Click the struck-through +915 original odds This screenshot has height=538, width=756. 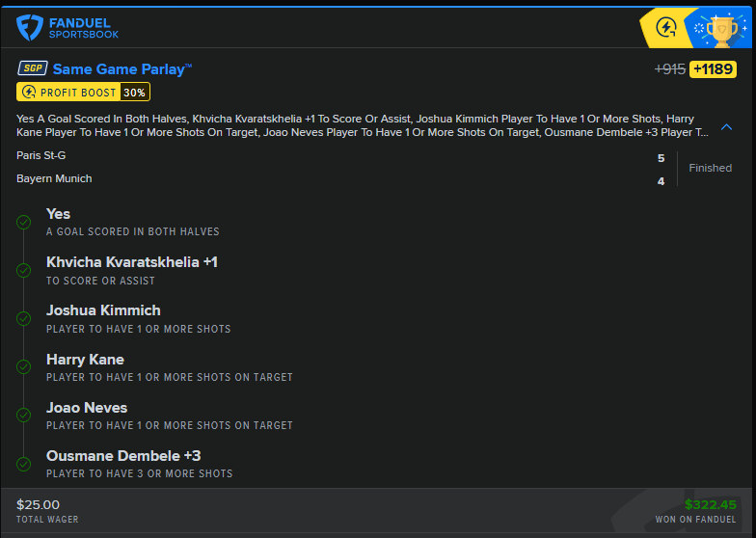(669, 69)
